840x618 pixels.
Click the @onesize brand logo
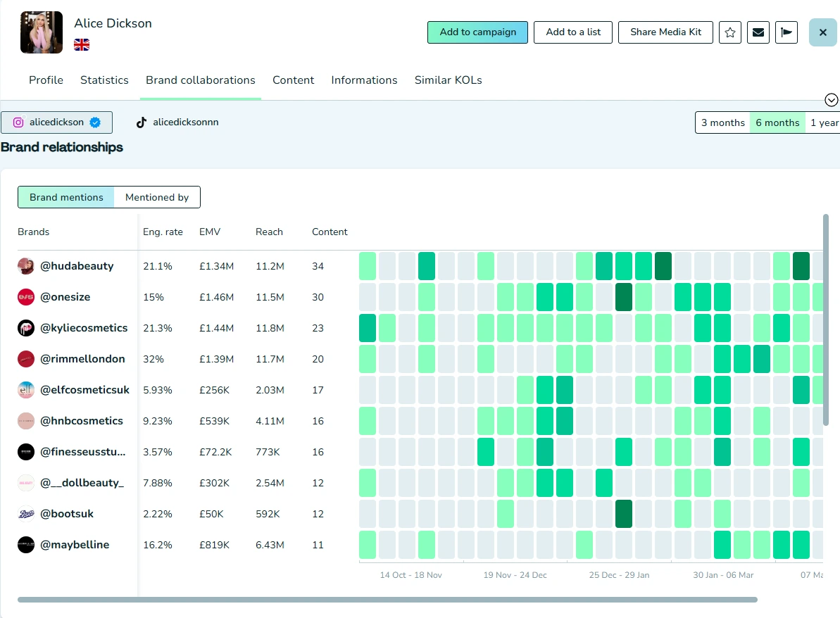26,297
